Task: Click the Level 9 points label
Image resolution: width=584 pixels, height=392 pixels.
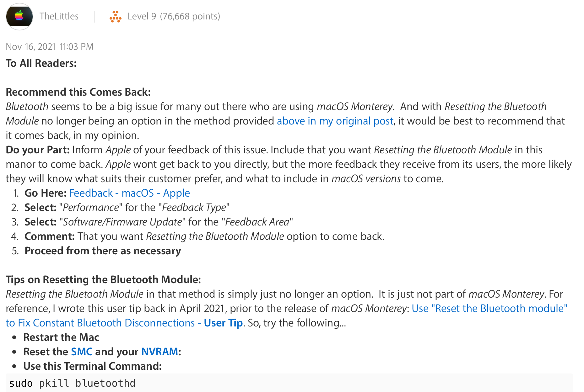Action: pyautogui.click(x=174, y=16)
